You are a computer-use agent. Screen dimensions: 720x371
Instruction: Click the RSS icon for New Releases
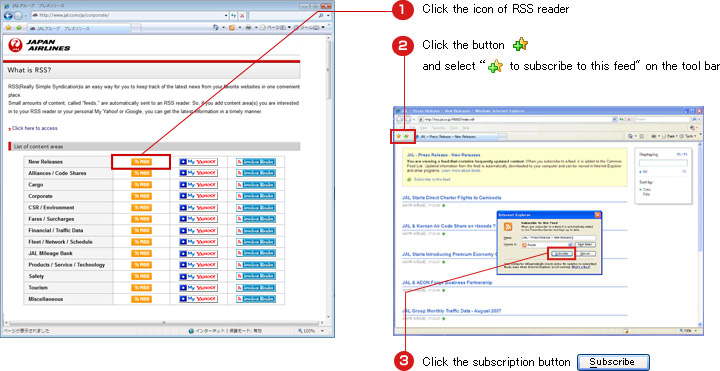141,162
